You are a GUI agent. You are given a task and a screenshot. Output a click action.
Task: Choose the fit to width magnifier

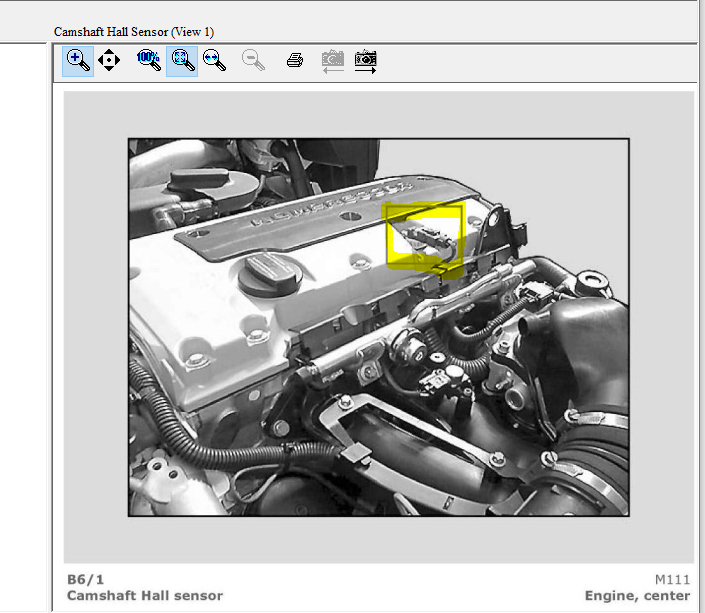[214, 60]
